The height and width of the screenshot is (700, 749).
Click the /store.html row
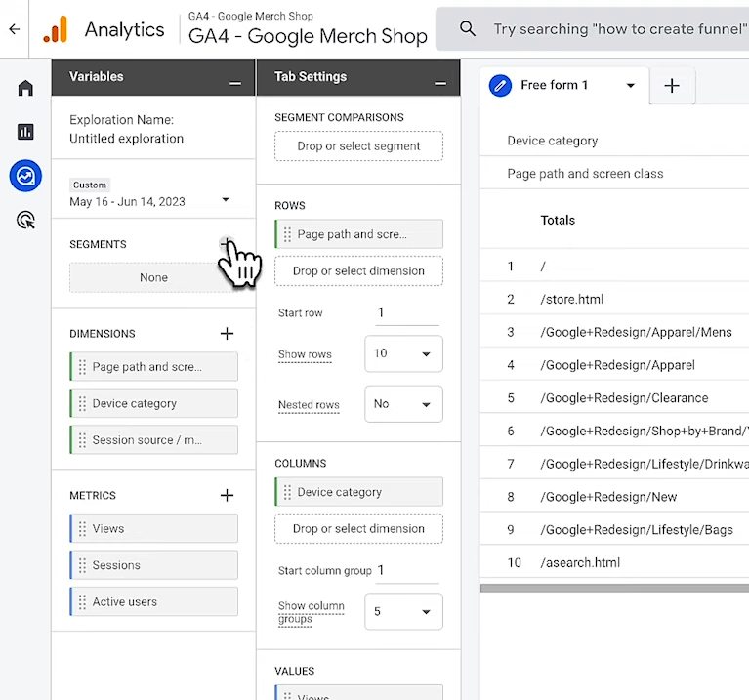click(614, 300)
